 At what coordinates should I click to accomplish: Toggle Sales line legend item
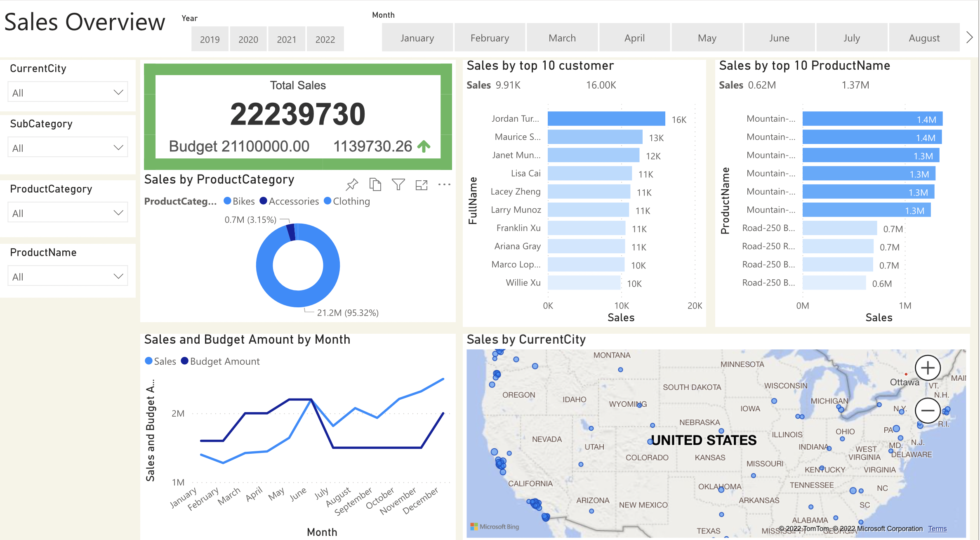pyautogui.click(x=161, y=361)
